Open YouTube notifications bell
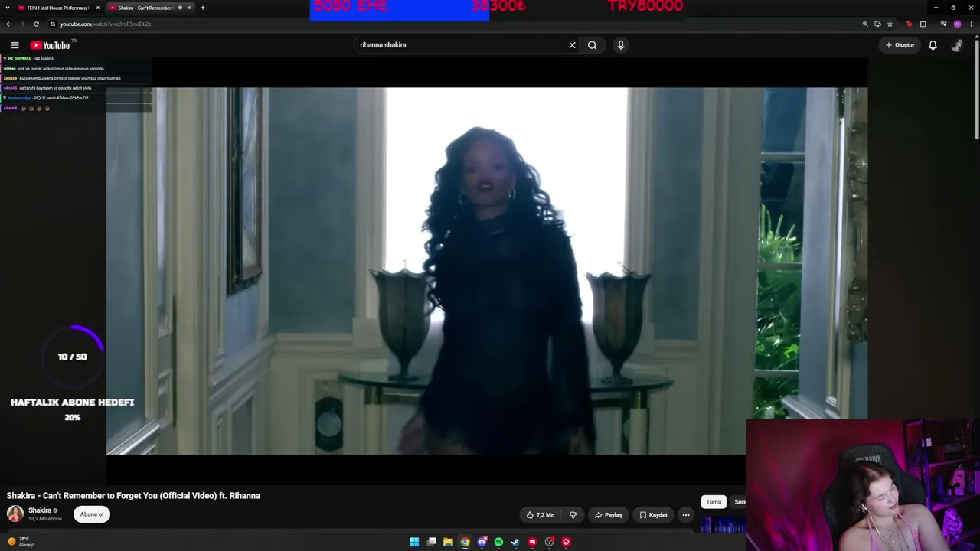This screenshot has height=551, width=980. [933, 45]
